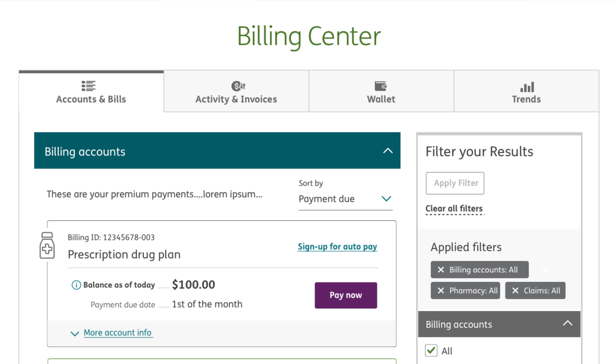Collapse the teal Billing accounts section
The width and height of the screenshot is (615, 364).
(x=388, y=151)
